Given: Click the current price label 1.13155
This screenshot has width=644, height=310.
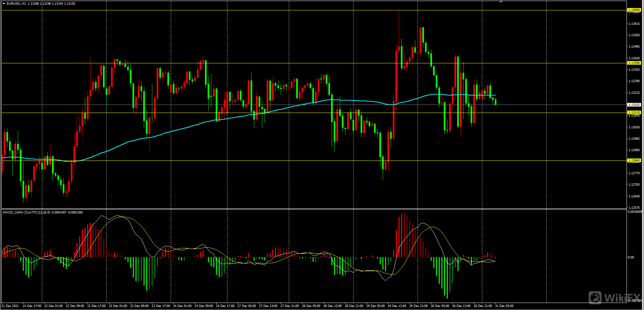Looking at the screenshot, I should tap(634, 105).
